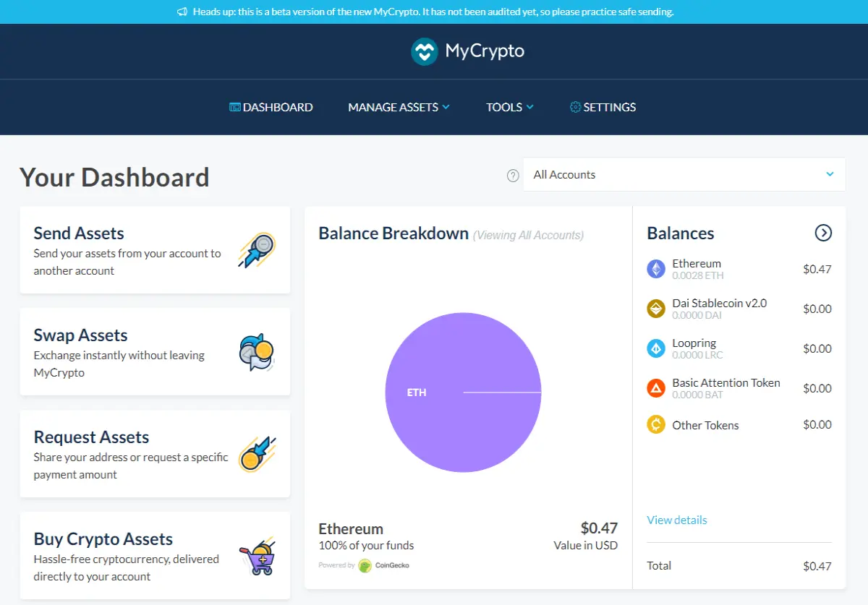Open the All Accounts dropdown
Image resolution: width=868 pixels, height=605 pixels.
684,174
